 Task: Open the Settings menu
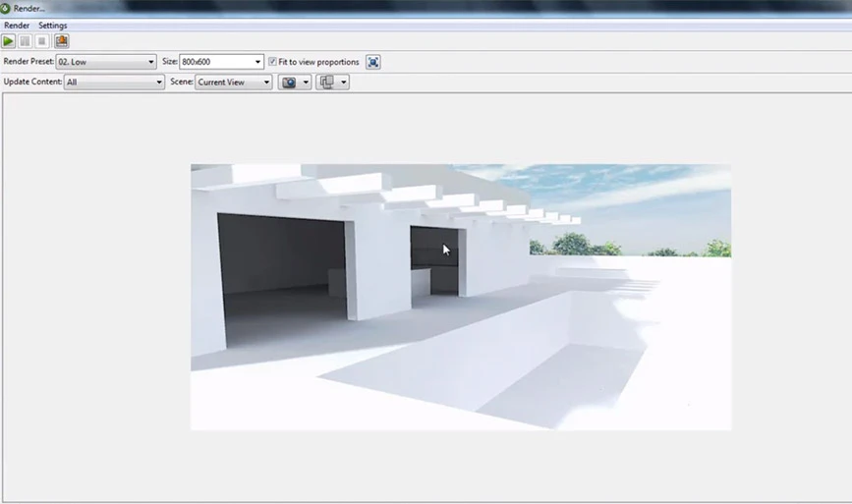click(53, 26)
